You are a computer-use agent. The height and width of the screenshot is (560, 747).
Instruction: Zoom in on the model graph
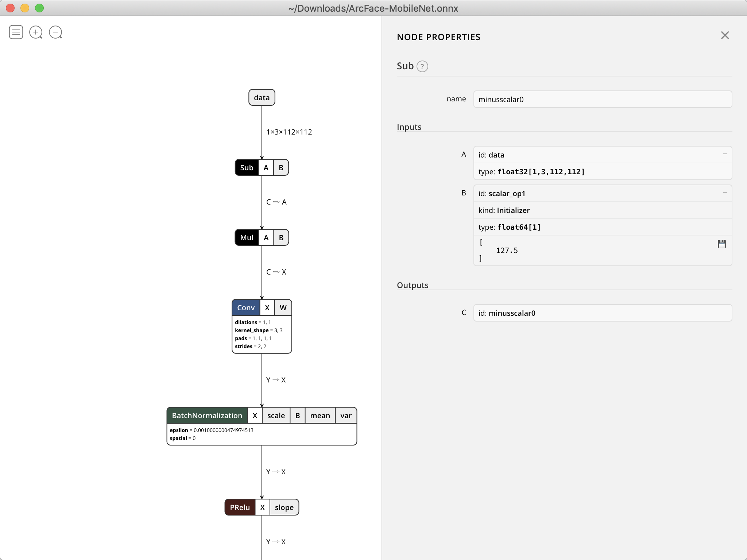(x=36, y=32)
